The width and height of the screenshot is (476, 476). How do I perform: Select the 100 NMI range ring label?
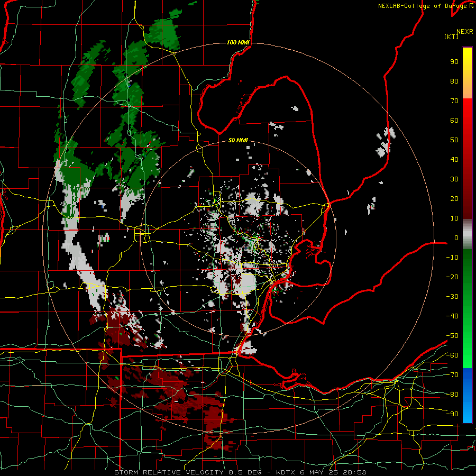tap(238, 42)
